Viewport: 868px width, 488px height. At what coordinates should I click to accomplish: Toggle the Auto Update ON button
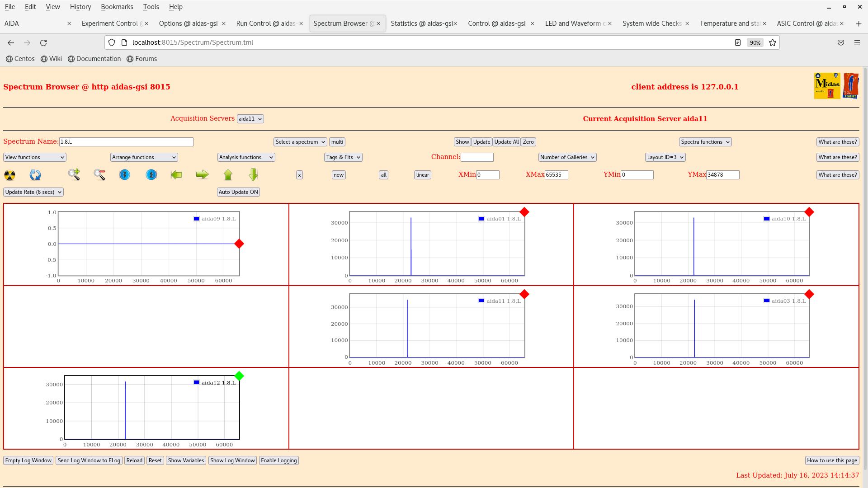click(238, 192)
